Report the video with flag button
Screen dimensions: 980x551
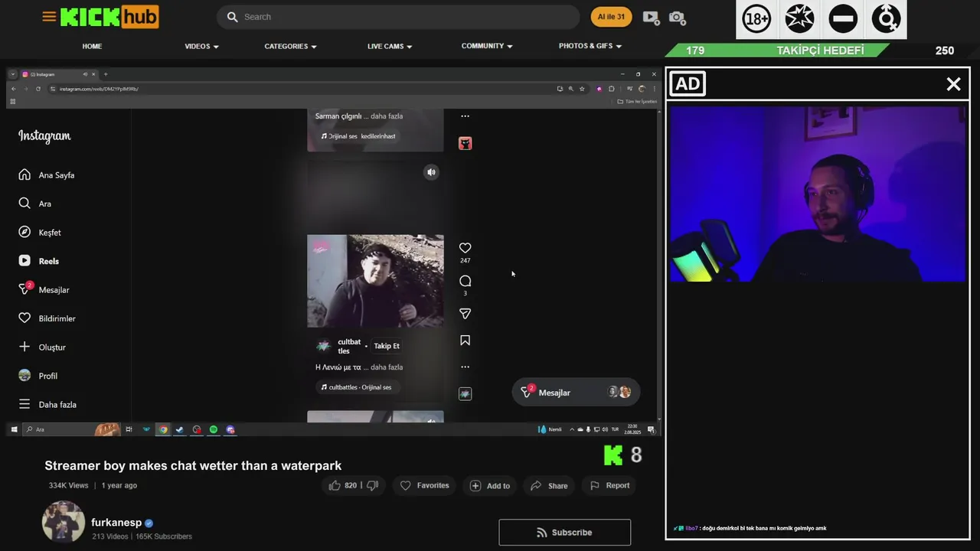click(609, 485)
